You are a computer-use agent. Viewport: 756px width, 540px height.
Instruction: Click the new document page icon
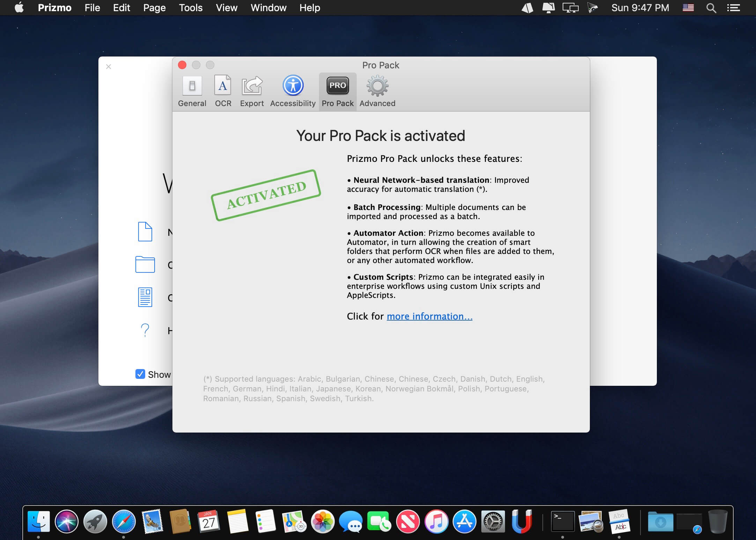click(145, 232)
